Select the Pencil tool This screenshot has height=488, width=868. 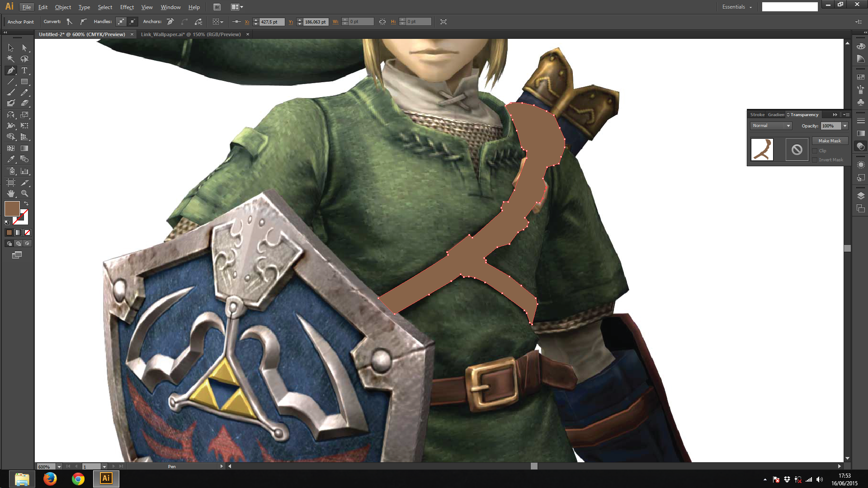(x=24, y=92)
